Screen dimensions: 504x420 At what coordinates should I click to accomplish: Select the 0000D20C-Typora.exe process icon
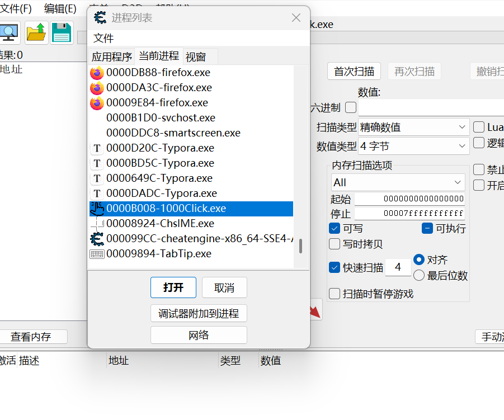click(97, 148)
